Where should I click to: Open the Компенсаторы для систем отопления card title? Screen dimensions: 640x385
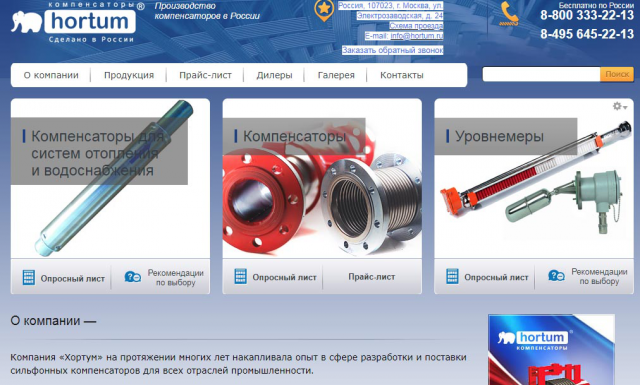pos(98,153)
